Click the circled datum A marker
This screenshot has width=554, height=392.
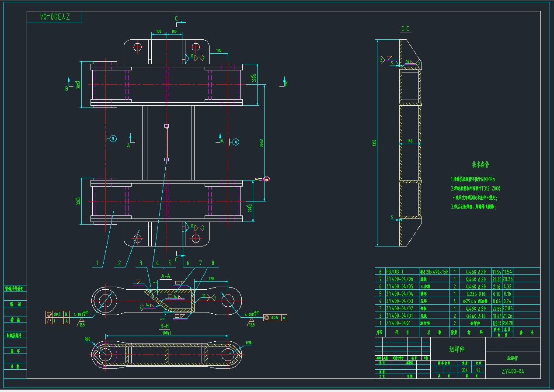[x=236, y=142]
